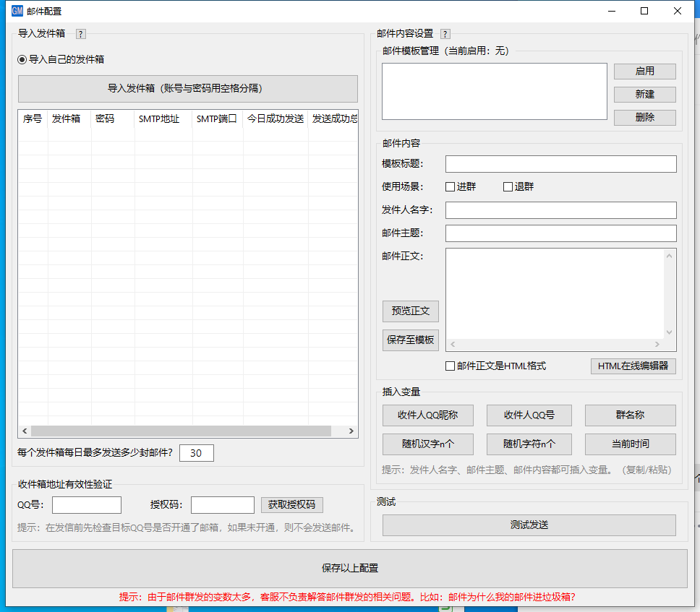Click the GM app icon in title bar
The image size is (700, 612).
point(17,11)
